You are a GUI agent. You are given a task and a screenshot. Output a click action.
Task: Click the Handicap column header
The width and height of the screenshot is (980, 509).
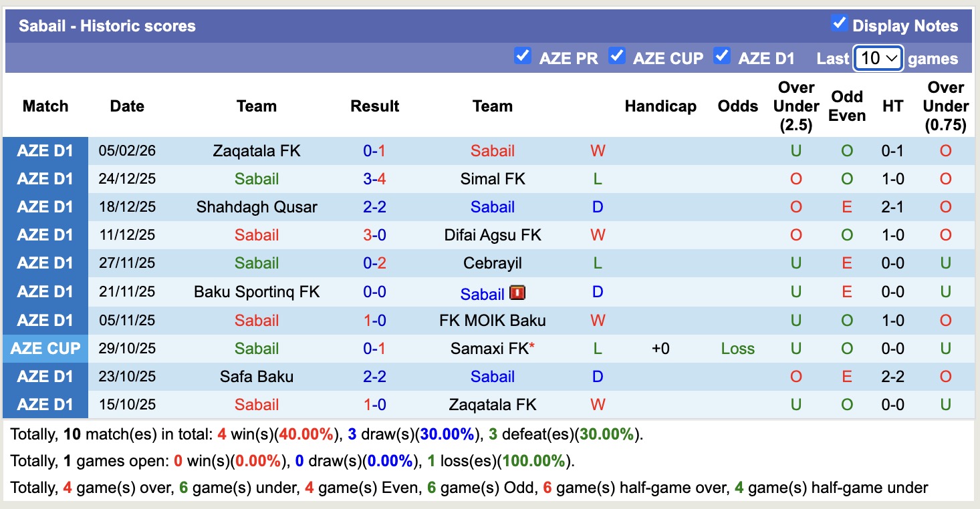(660, 106)
